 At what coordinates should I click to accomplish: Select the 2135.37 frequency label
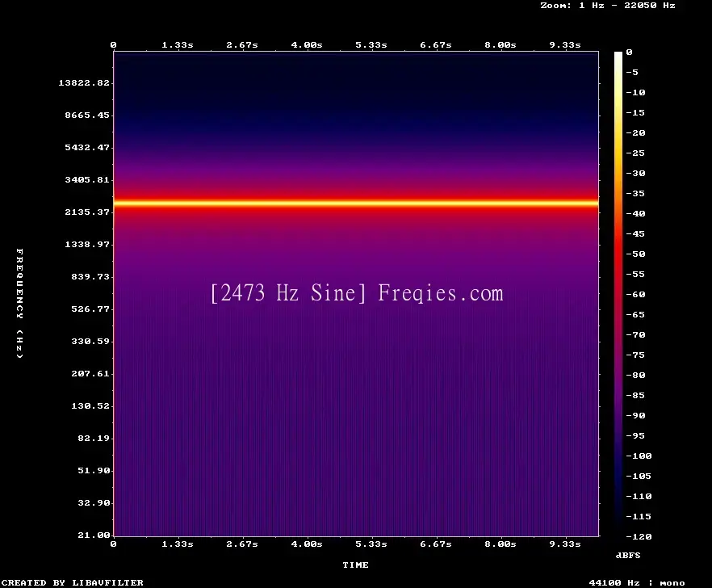tap(87, 212)
